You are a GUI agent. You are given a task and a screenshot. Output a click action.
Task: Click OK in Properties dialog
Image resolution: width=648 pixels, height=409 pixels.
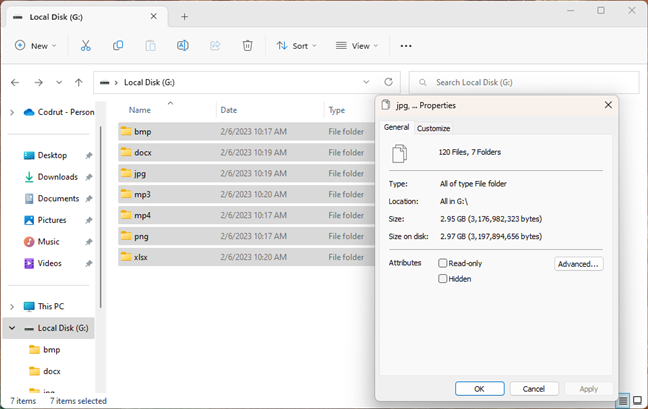tap(479, 389)
